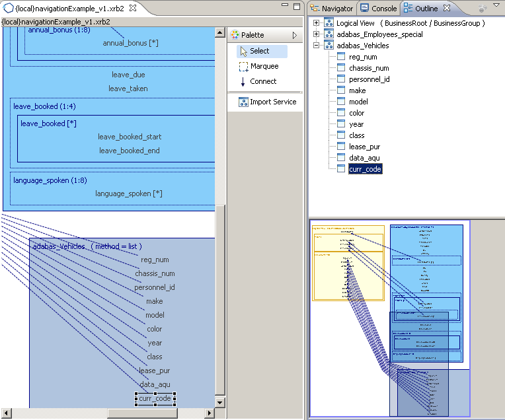Screen dimensions: 505x420
Task: Click the Import Service icon
Action: tap(243, 102)
